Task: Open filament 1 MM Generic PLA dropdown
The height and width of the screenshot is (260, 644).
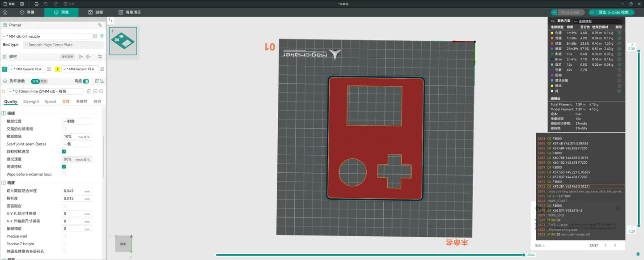Action: 27,69
